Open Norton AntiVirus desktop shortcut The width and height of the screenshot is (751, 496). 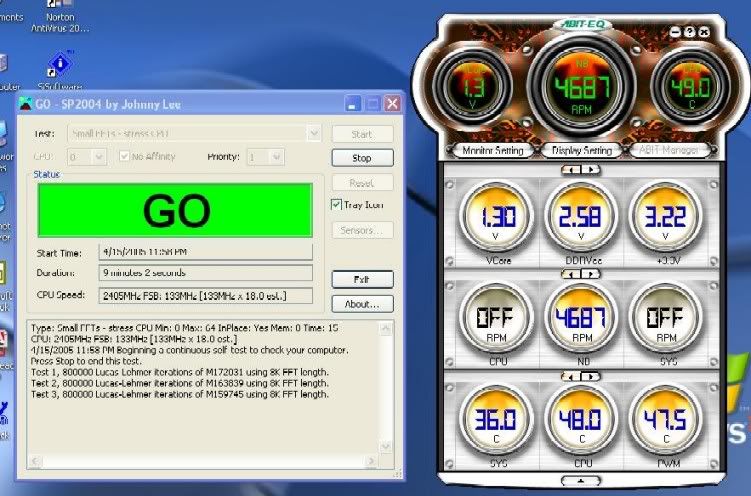pos(61,17)
